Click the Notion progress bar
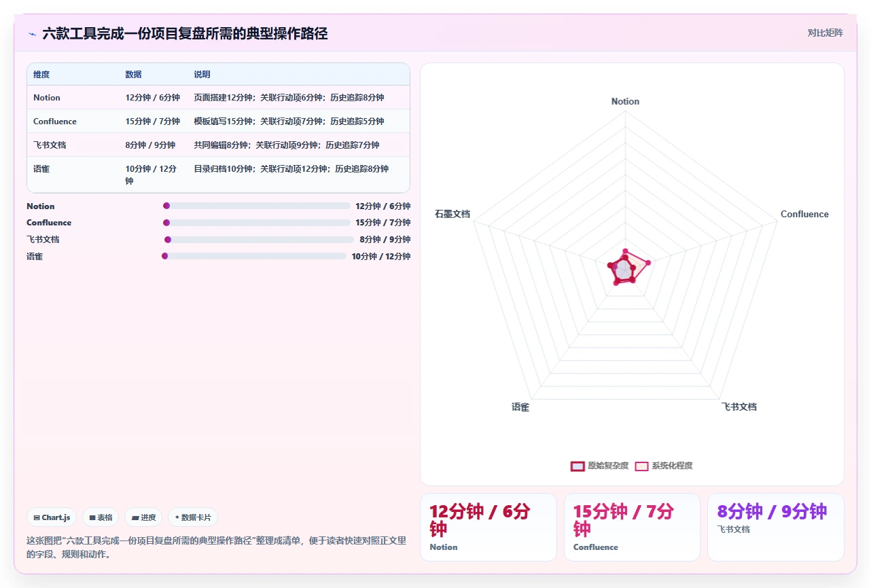 [257, 206]
